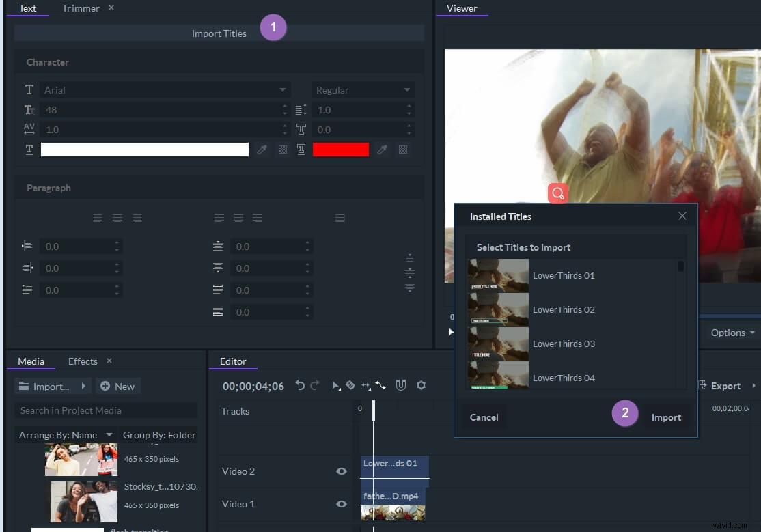Click the Redo icon in the Editor toolbar
Image resolution: width=761 pixels, height=532 pixels.
(x=315, y=385)
